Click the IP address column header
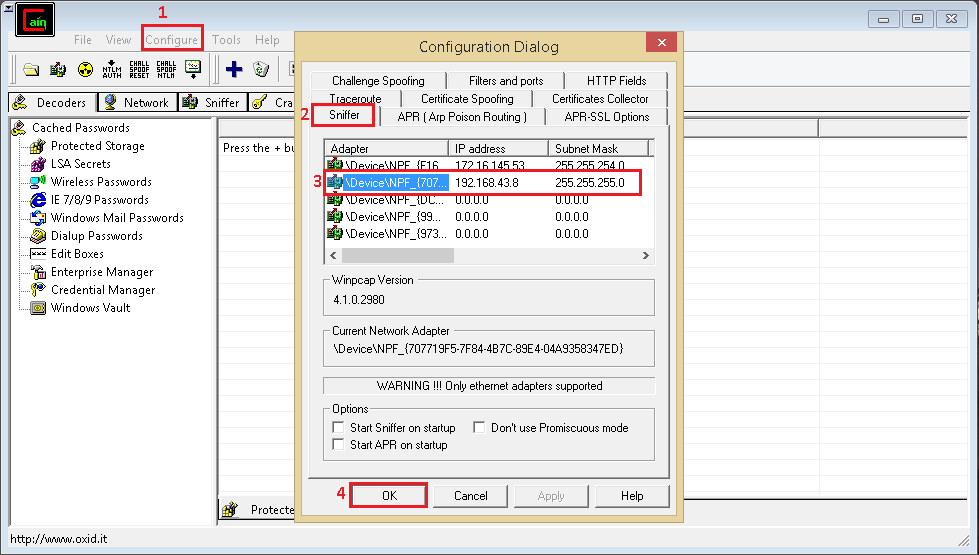Viewport: 979px width, 555px height. coord(498,149)
